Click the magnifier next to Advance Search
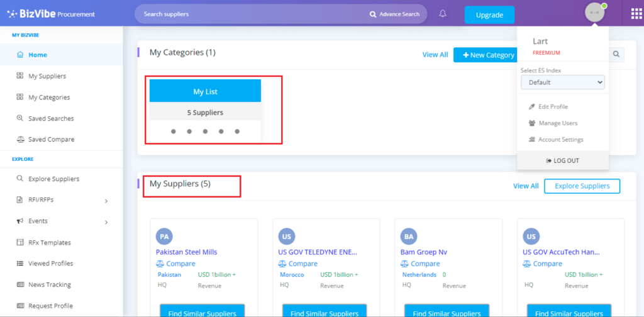This screenshot has height=317, width=644. [372, 14]
